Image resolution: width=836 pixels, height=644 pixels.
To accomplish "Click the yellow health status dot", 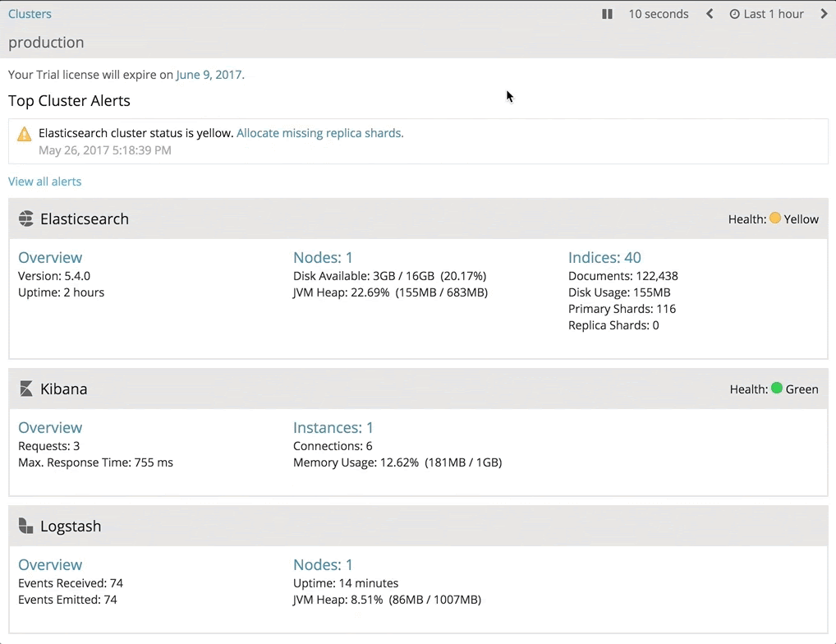I will [x=775, y=218].
